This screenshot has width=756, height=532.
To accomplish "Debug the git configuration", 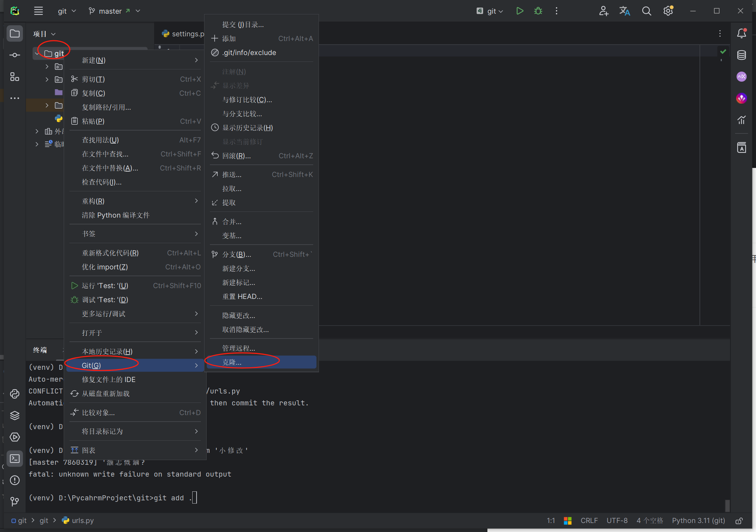I will click(538, 11).
